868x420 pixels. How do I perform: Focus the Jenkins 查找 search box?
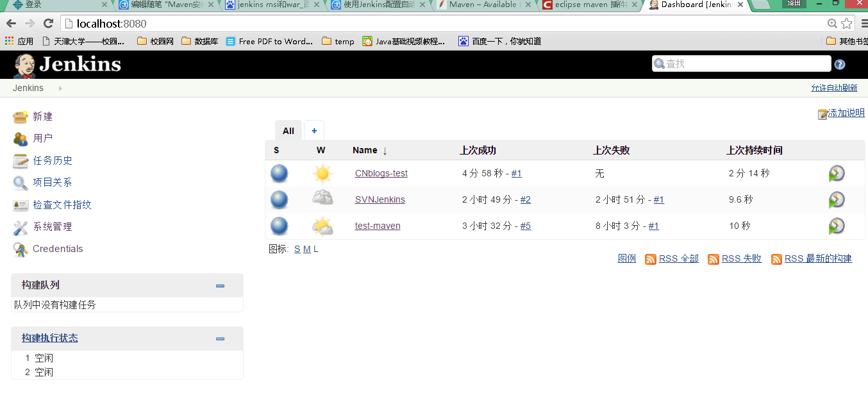coord(742,64)
